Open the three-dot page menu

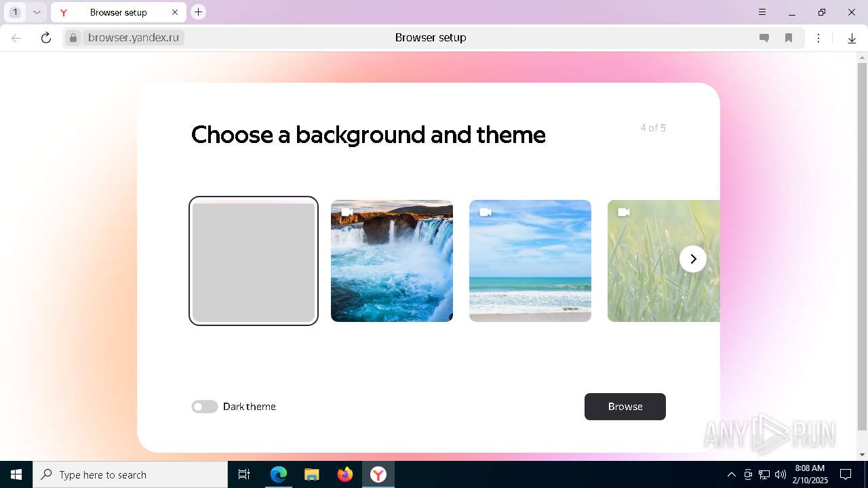(819, 38)
